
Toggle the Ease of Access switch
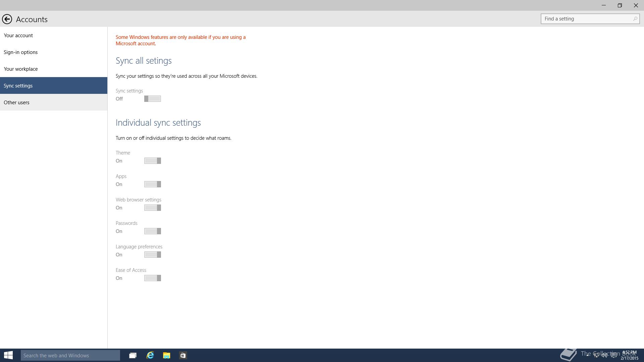point(153,278)
